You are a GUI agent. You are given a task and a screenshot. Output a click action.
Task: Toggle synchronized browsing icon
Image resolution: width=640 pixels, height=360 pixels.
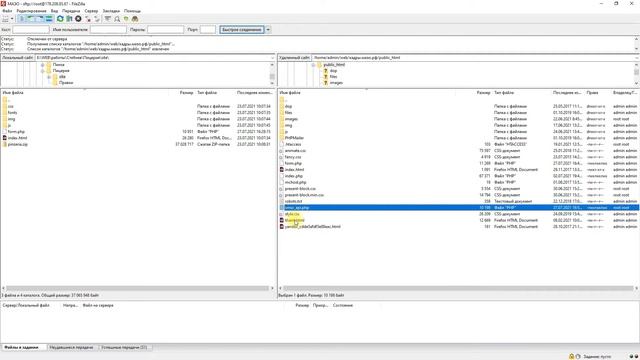point(126,19)
